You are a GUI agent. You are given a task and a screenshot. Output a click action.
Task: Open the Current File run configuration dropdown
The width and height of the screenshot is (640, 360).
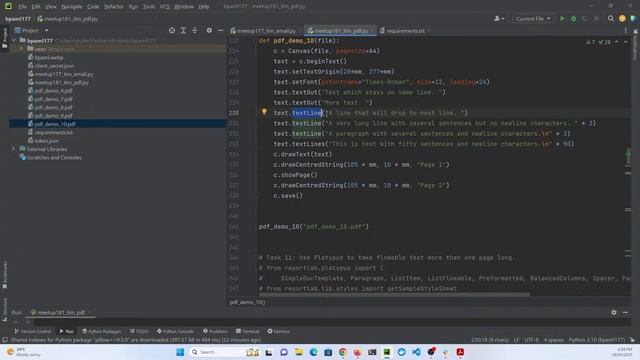coord(533,19)
